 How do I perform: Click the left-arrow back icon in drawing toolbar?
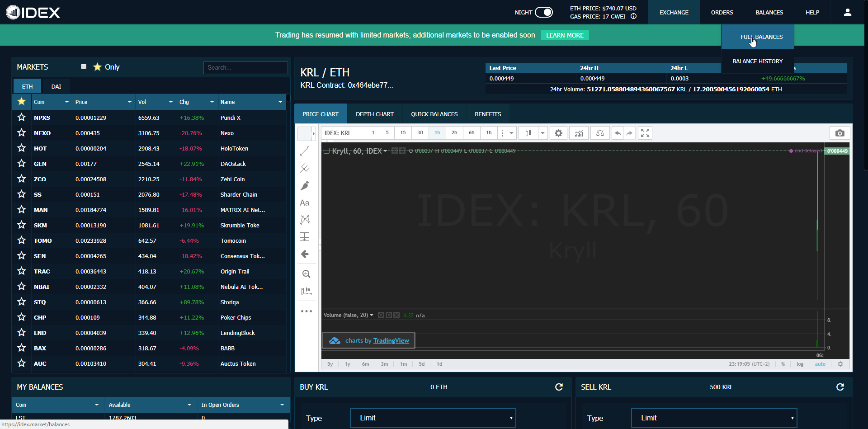click(x=305, y=254)
